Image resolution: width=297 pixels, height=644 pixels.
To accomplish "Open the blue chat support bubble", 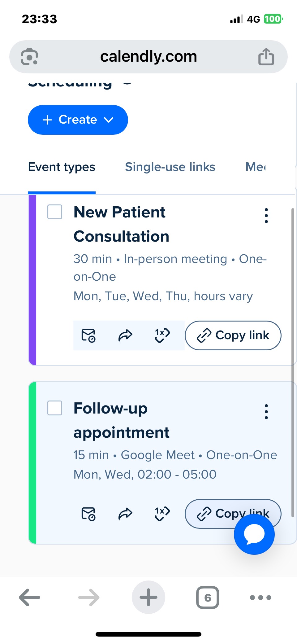I will tap(254, 534).
